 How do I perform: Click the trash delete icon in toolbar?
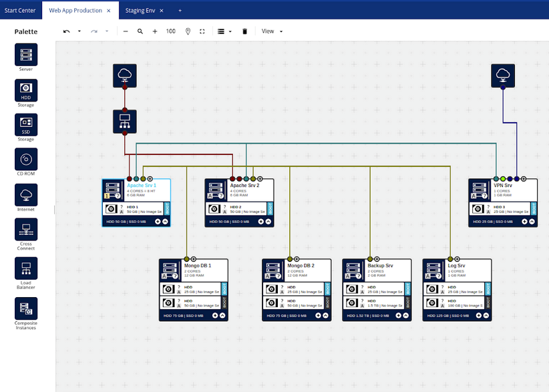244,31
